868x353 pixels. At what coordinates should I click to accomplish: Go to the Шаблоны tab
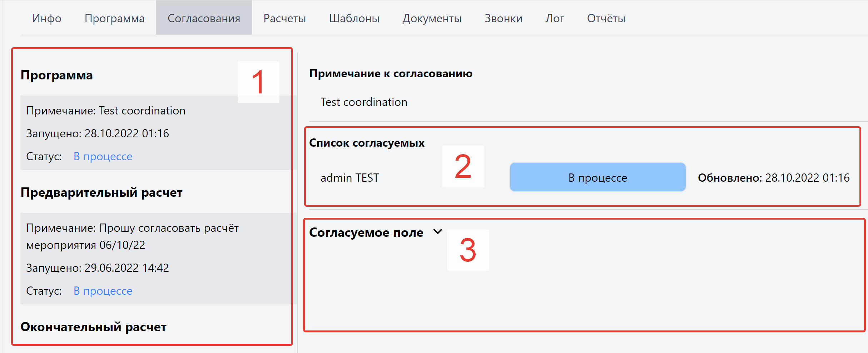pyautogui.click(x=354, y=18)
